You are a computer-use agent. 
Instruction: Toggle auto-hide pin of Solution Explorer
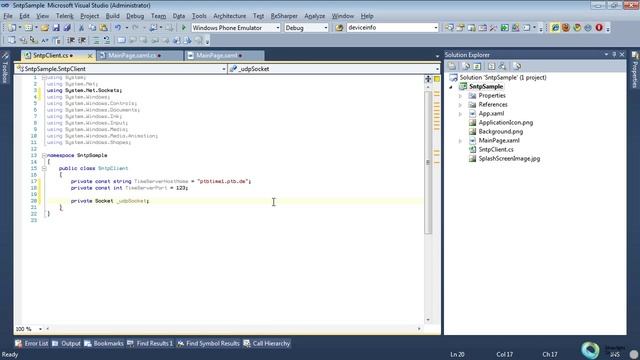pos(614,54)
